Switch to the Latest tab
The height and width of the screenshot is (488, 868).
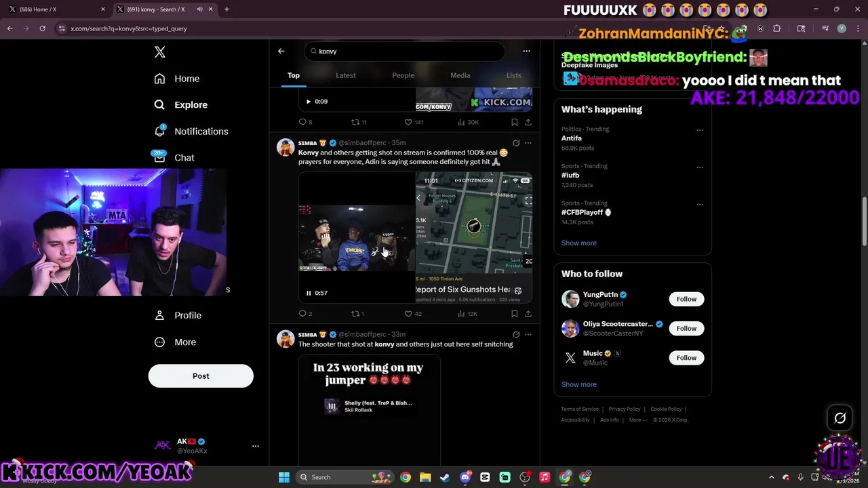click(x=346, y=75)
